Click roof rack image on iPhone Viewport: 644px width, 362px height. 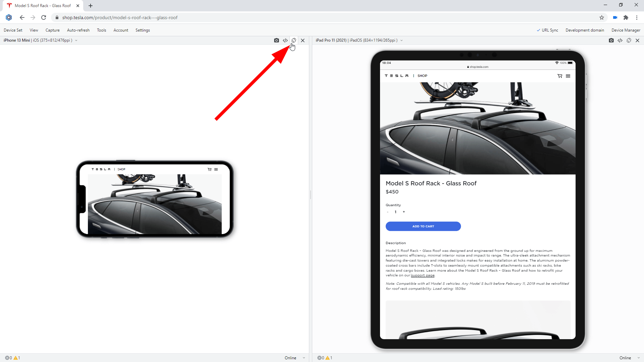(x=155, y=204)
